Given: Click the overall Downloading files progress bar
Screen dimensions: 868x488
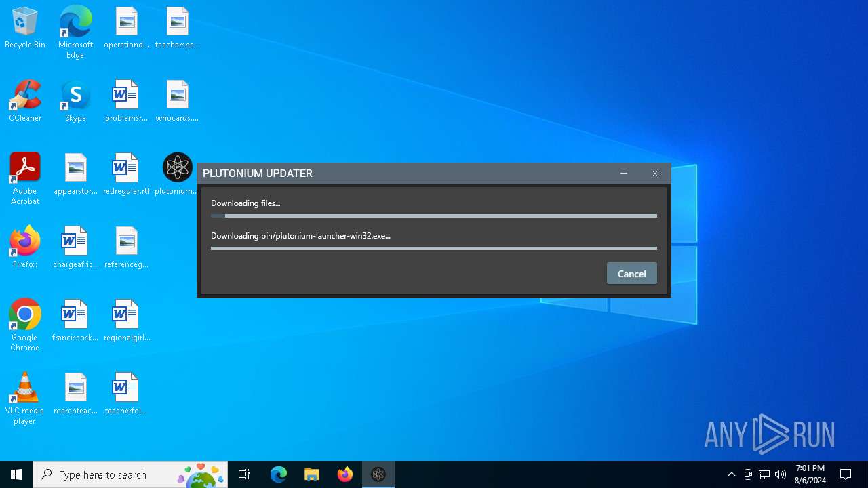Looking at the screenshot, I should coord(434,216).
